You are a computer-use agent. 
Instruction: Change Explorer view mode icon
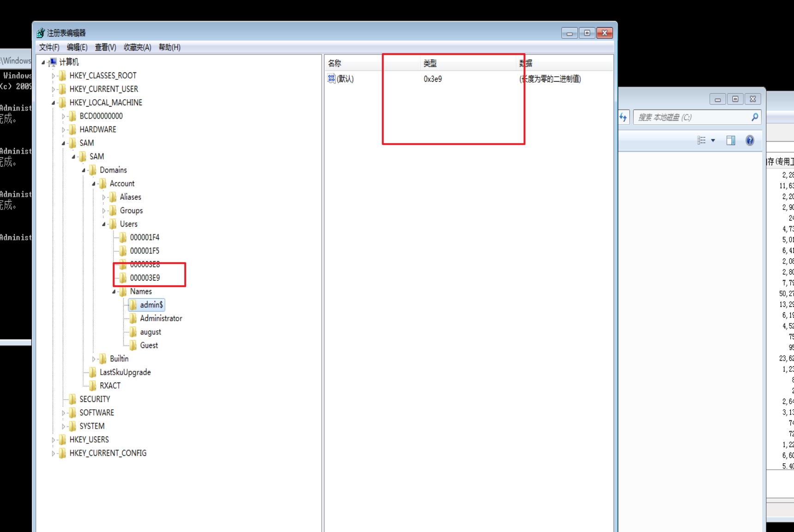tap(701, 140)
